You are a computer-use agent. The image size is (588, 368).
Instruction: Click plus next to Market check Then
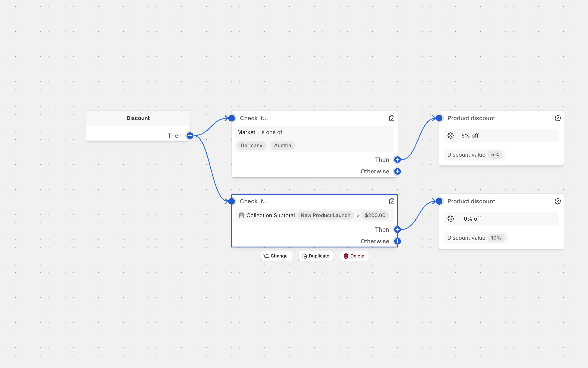(397, 160)
